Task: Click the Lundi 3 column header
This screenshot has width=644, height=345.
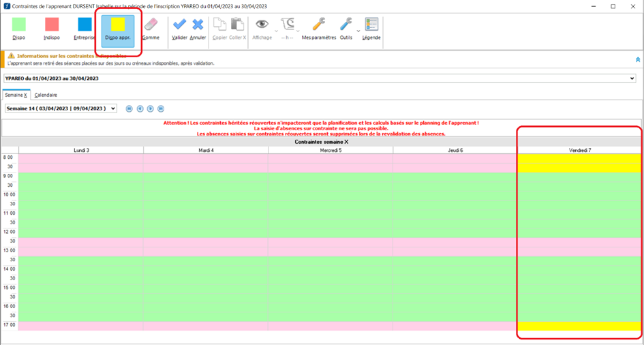Action: point(81,150)
